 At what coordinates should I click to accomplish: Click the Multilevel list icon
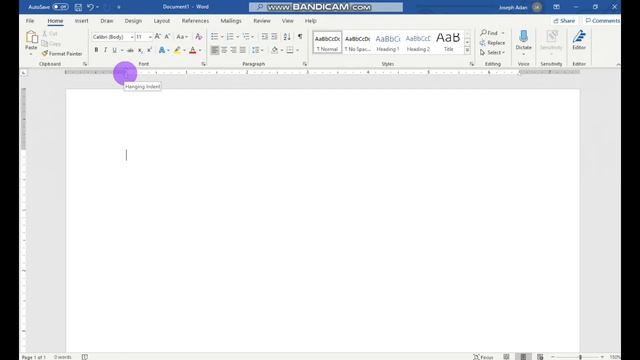coord(246,37)
